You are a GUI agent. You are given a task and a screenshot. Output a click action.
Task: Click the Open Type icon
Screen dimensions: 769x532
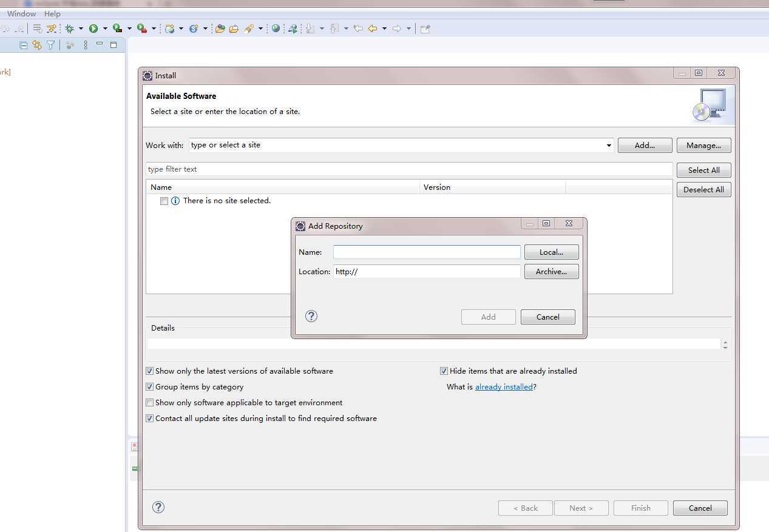coord(220,29)
